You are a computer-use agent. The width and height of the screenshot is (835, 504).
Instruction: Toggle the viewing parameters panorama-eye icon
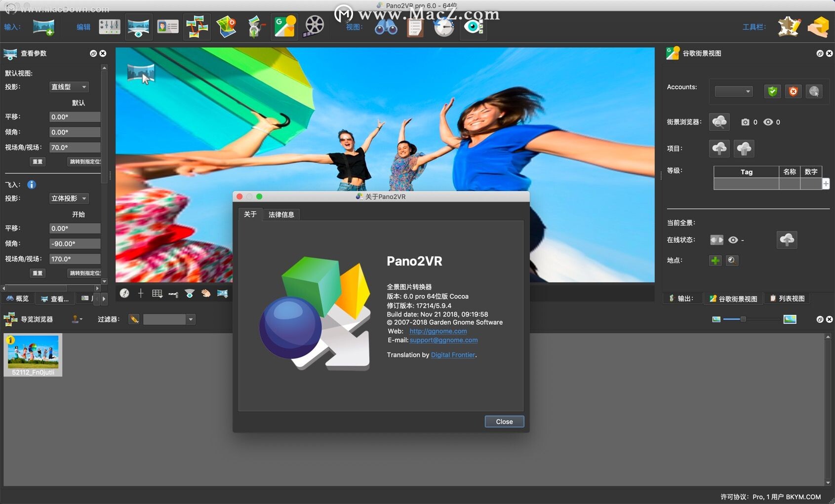coord(138,27)
